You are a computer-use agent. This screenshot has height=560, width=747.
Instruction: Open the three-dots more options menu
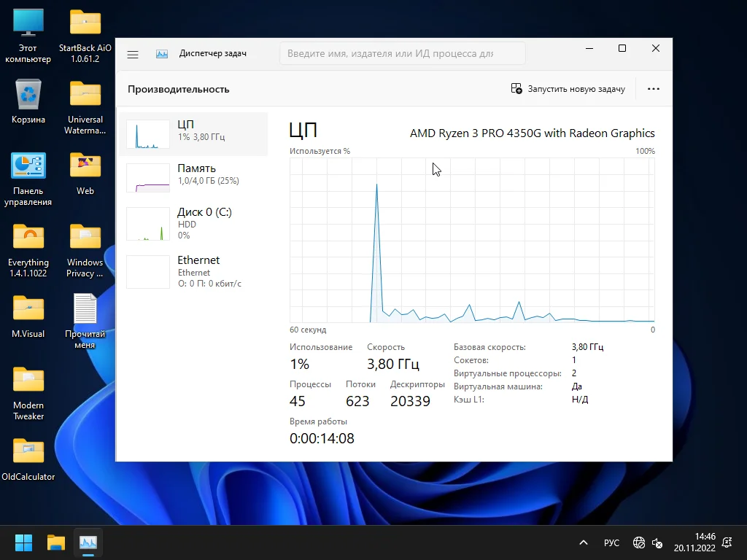pos(653,89)
